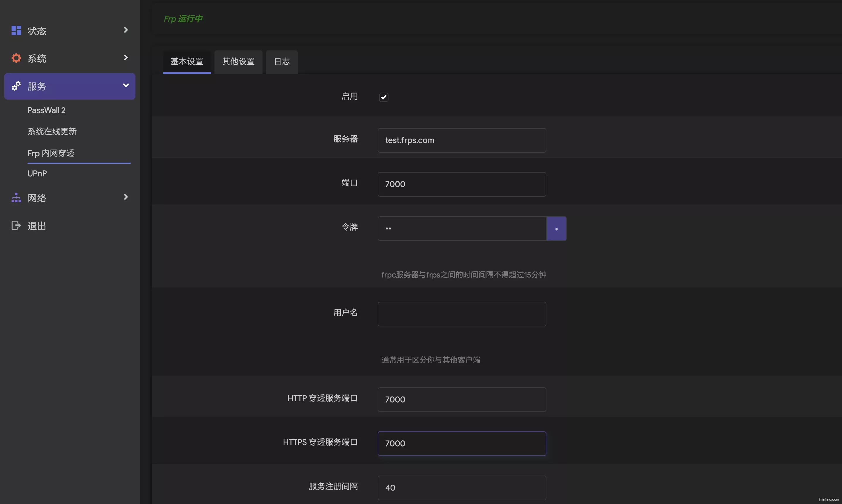This screenshot has width=842, height=504.
Task: Click 状态 sidebar label
Action: pyautogui.click(x=37, y=31)
